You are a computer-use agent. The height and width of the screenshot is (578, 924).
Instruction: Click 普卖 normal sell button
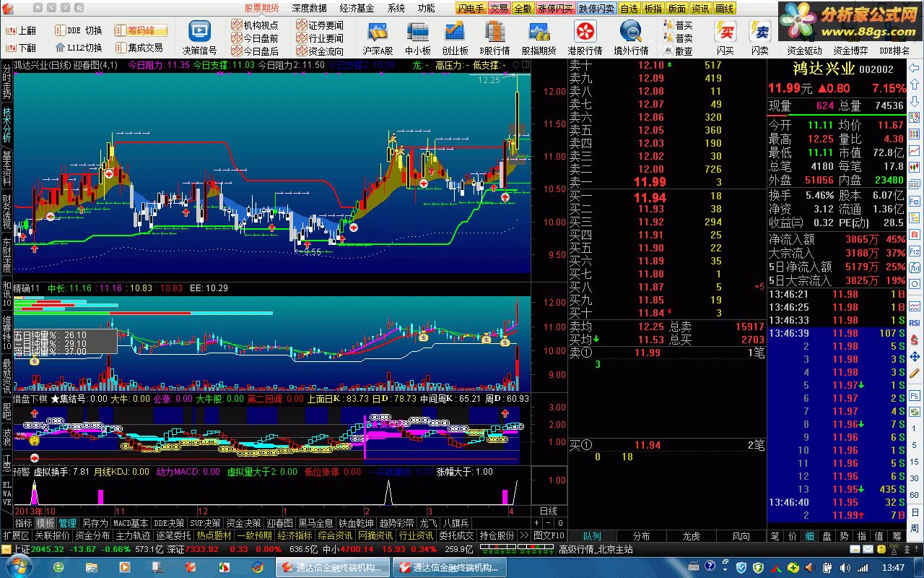click(x=679, y=38)
